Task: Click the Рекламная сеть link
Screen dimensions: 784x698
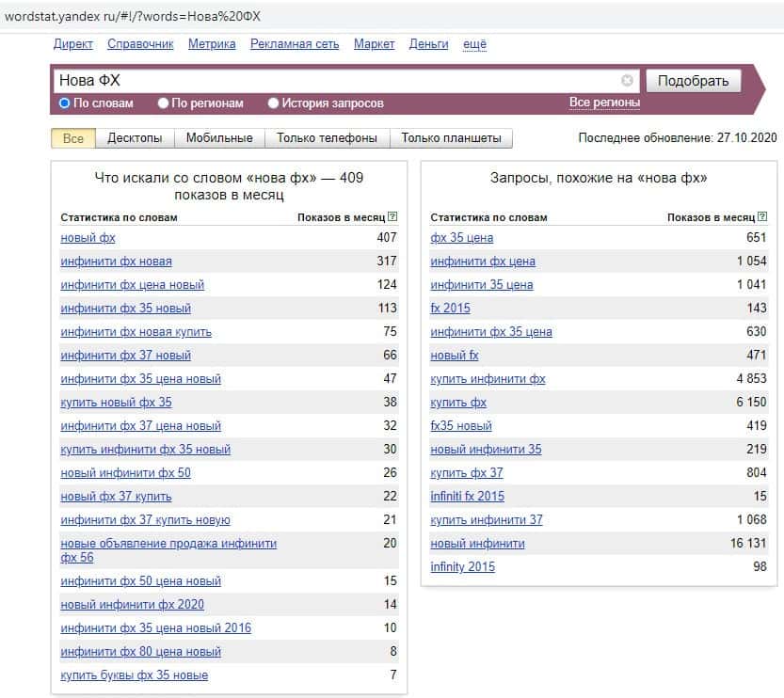Action: click(295, 44)
